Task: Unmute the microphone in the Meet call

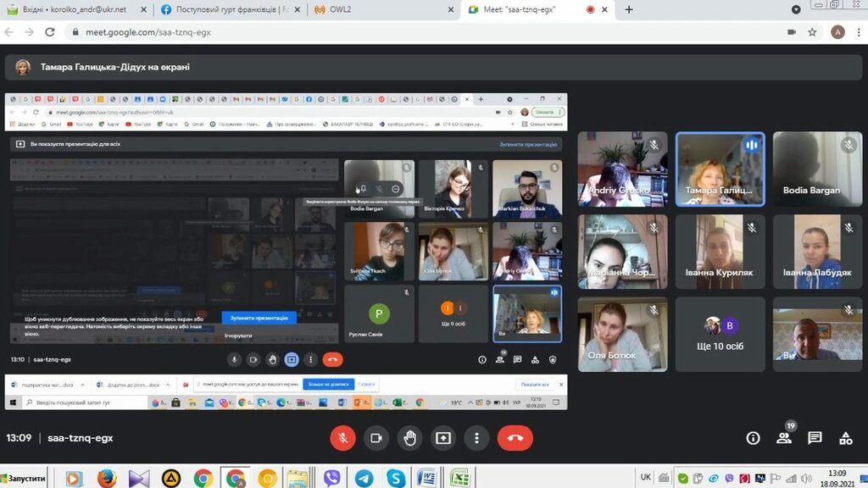Action: coord(342,438)
